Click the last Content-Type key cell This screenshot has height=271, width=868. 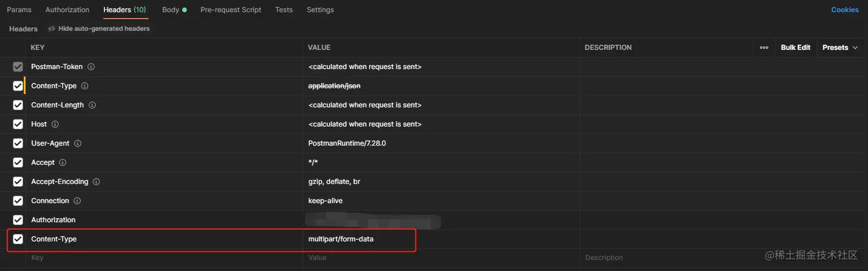[164, 239]
